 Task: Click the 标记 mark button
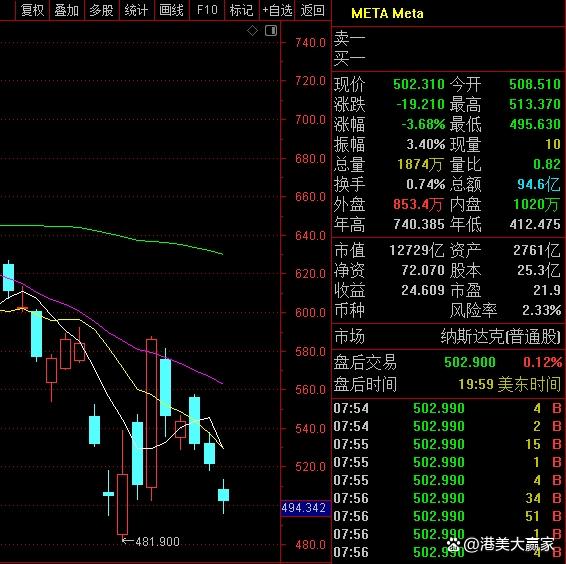coord(241,10)
